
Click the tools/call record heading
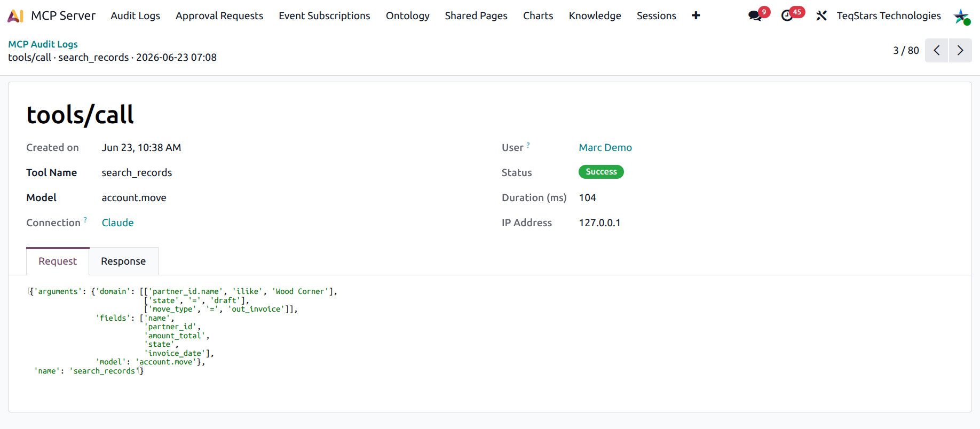[x=80, y=115]
